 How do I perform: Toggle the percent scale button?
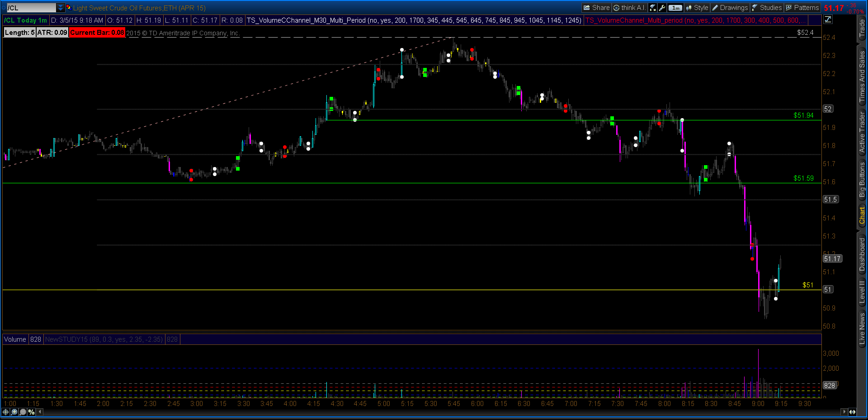pyautogui.click(x=31, y=412)
